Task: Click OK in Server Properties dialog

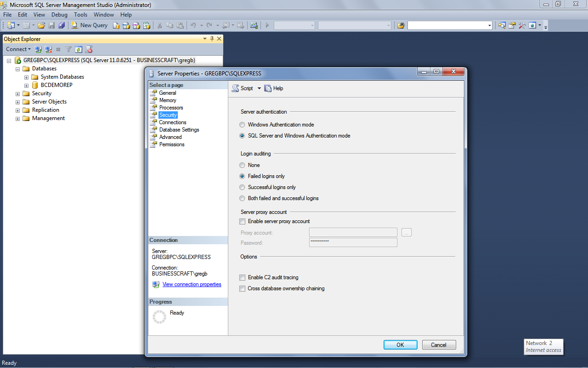Action: 400,345
